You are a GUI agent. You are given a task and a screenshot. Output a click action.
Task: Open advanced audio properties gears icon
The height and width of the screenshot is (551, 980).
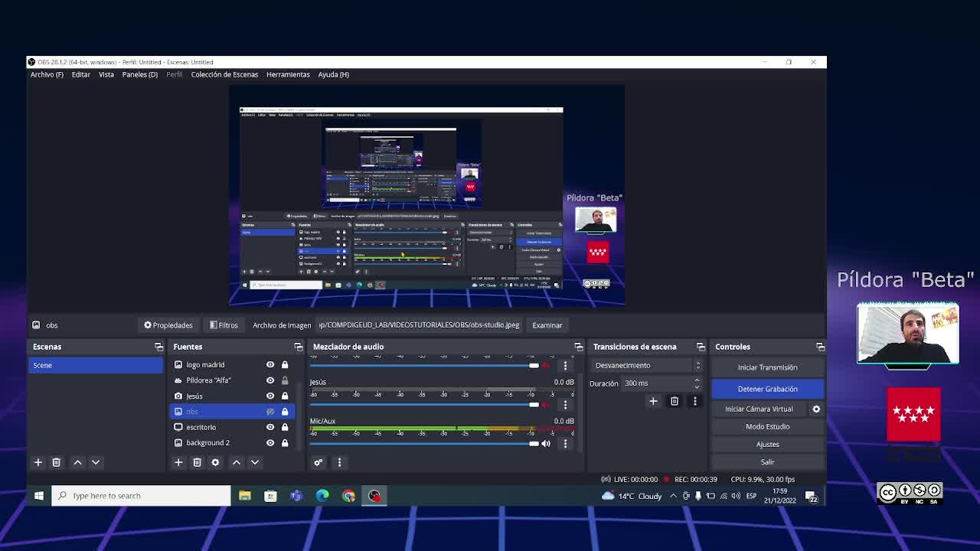pos(318,462)
